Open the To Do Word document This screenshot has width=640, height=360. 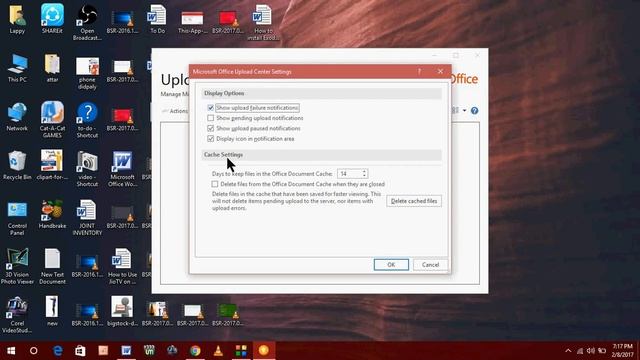point(157,20)
